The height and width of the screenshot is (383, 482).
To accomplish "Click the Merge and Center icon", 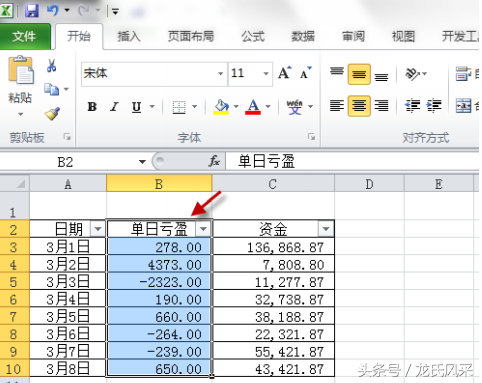I will click(464, 106).
